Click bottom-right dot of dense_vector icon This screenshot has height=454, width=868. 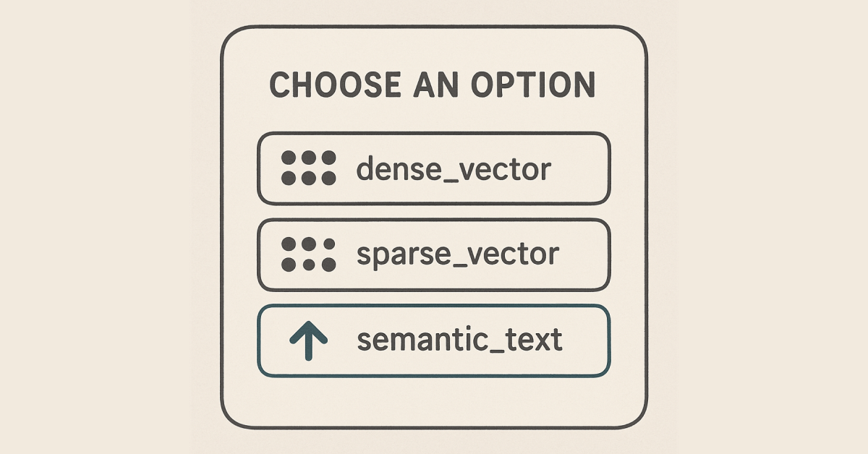(328, 178)
